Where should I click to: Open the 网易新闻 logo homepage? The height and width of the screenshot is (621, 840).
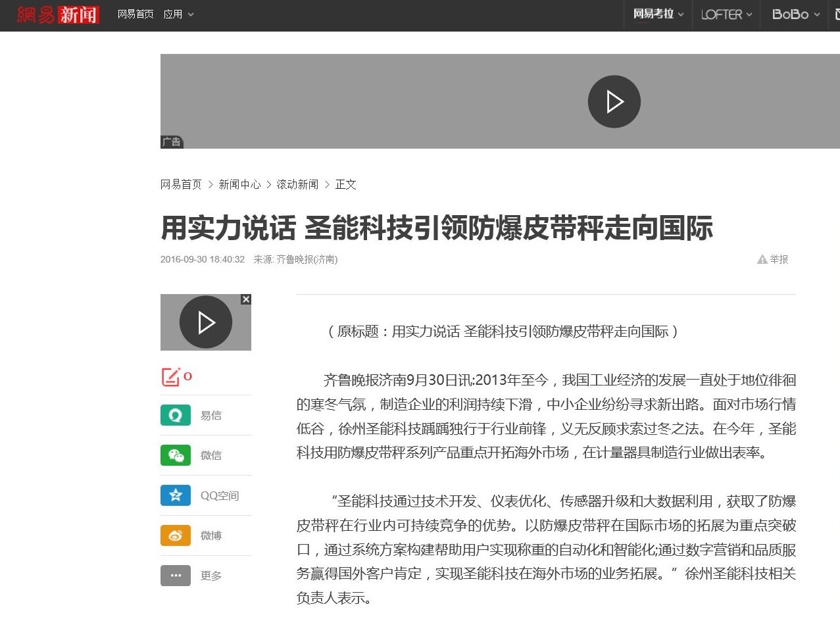click(x=56, y=14)
